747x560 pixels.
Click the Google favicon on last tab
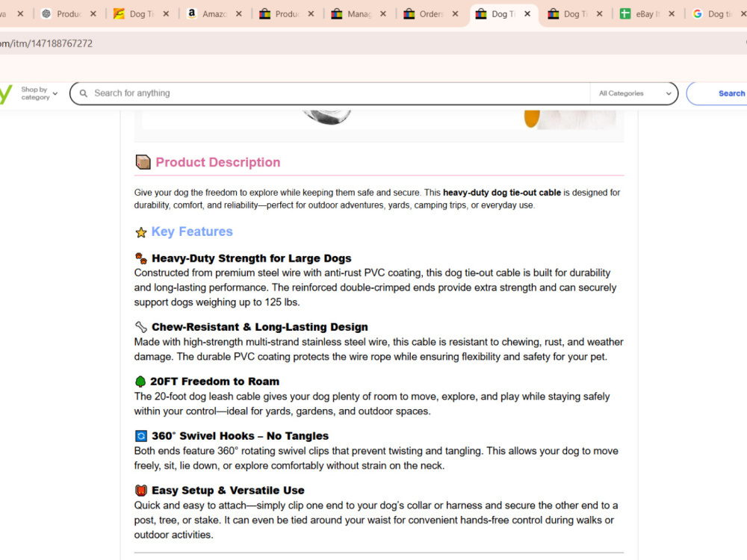698,13
